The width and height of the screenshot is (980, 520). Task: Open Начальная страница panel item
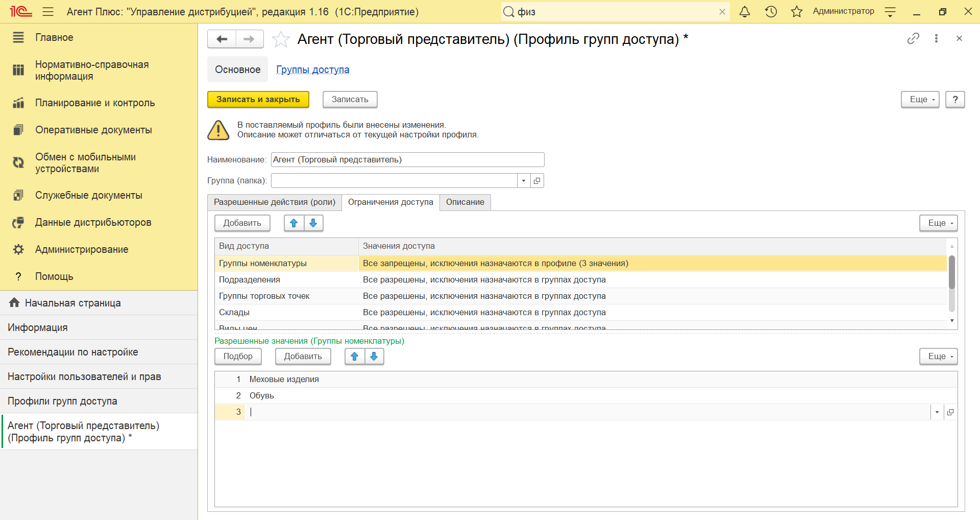[x=99, y=303]
